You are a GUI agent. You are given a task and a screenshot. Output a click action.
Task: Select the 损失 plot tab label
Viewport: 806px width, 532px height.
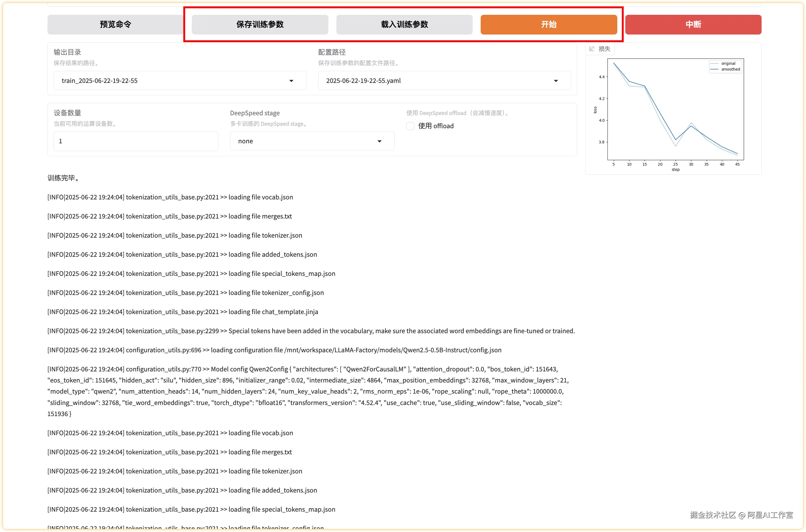604,48
